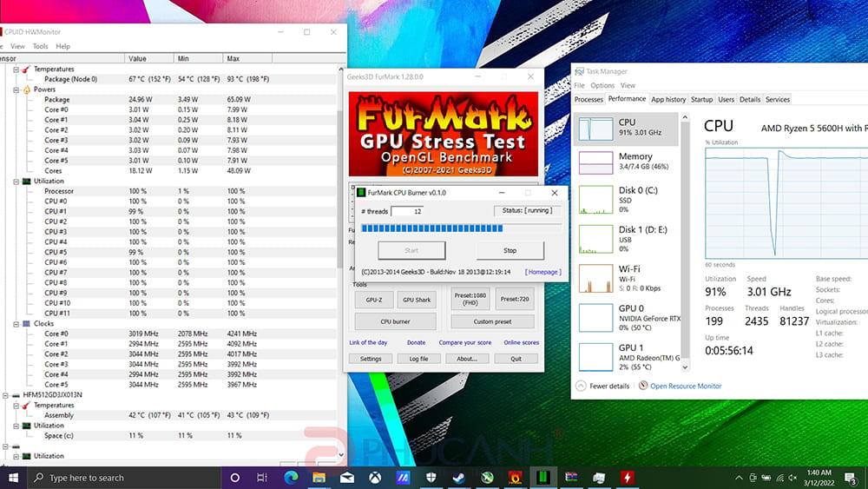Open the Xbox app from the taskbar

coord(375,478)
